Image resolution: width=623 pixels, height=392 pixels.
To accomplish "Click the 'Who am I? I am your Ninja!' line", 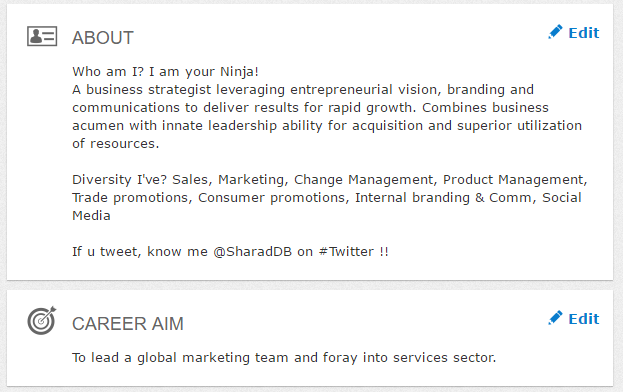I will (165, 72).
